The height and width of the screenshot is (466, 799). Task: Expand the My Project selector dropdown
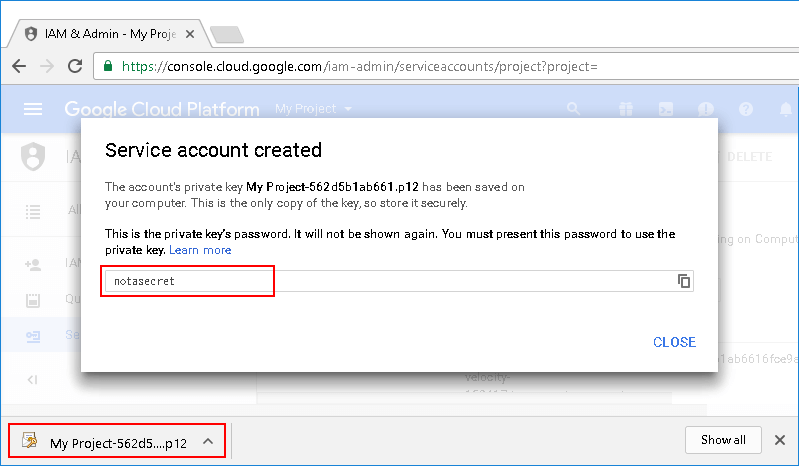click(313, 108)
